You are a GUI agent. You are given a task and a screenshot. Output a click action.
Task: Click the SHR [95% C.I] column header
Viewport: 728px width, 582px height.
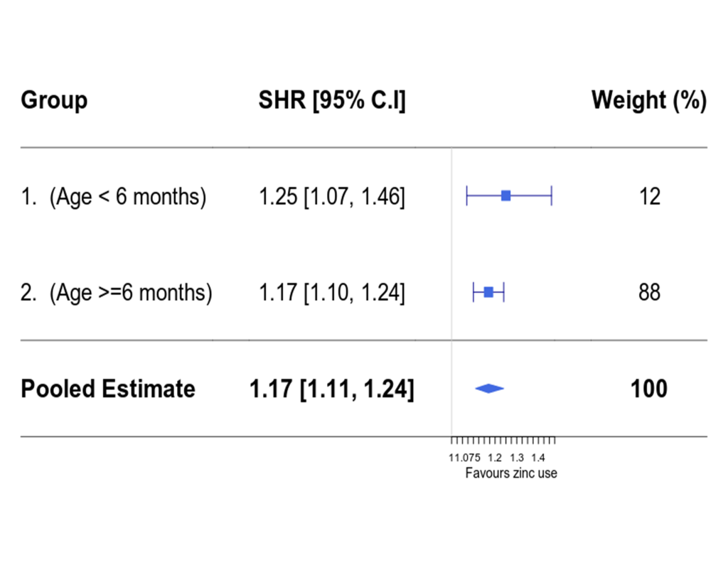[x=332, y=100]
